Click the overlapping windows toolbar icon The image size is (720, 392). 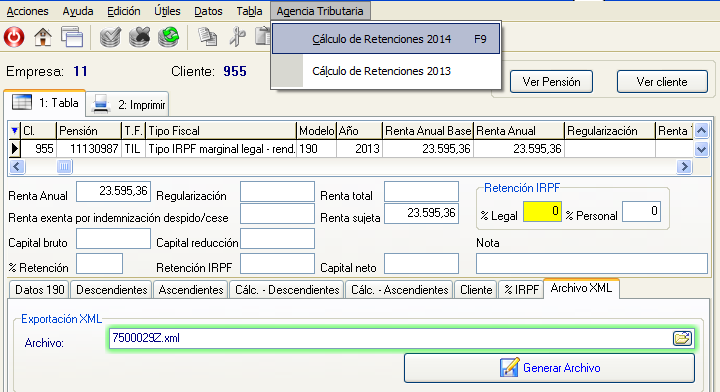[x=72, y=37]
